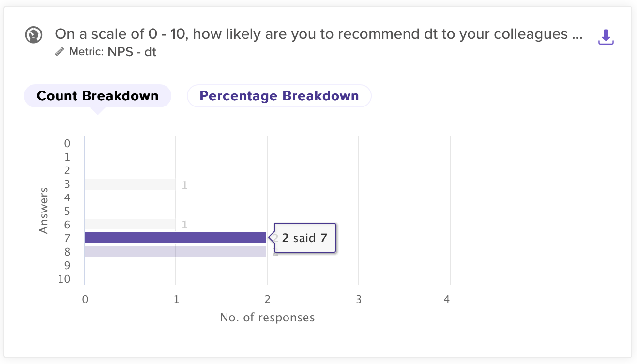The width and height of the screenshot is (637, 364).
Task: Click the "2 said 7" tooltip
Action: point(305,238)
